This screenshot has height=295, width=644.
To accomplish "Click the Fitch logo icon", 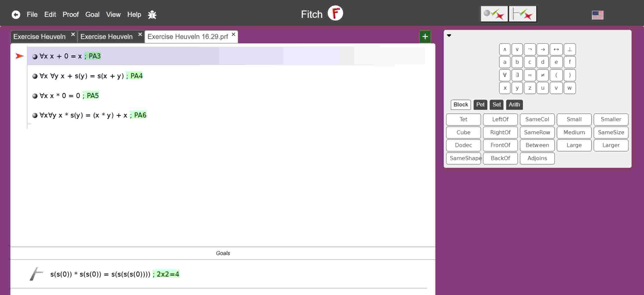I will click(x=335, y=13).
